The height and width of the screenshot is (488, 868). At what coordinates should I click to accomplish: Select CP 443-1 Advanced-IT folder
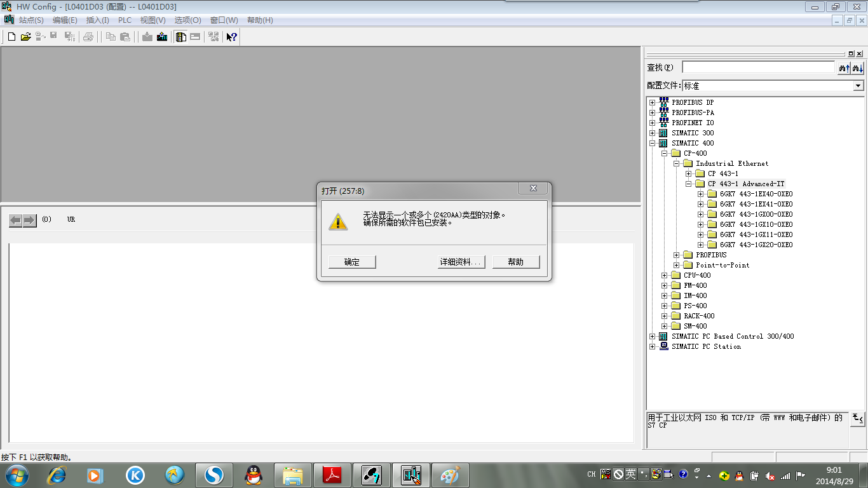(x=746, y=184)
